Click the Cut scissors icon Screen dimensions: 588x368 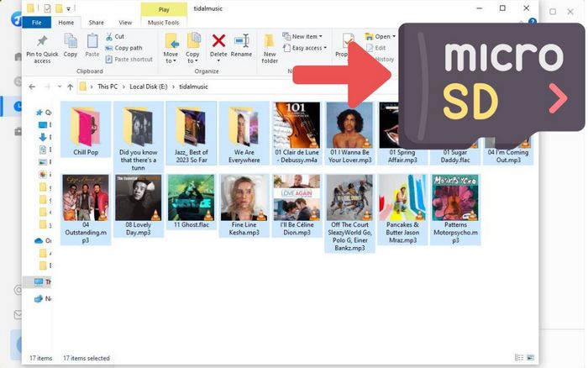pos(109,36)
